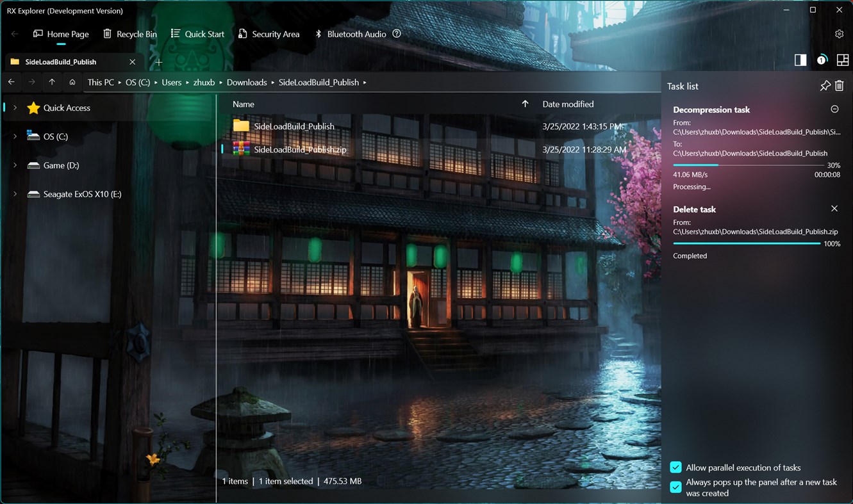This screenshot has height=504, width=853.
Task: Click the Seagate ExOS X10 drive icon
Action: pos(33,194)
